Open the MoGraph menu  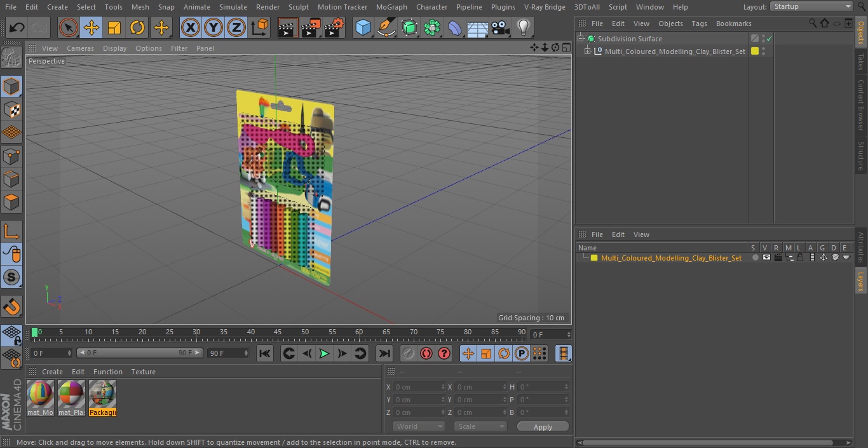391,6
